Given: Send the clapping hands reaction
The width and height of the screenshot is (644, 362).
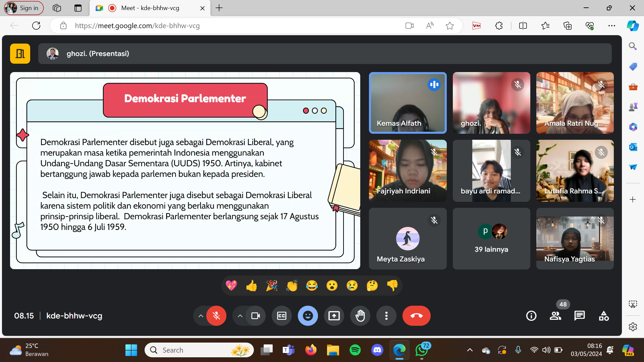Looking at the screenshot, I should [292, 286].
